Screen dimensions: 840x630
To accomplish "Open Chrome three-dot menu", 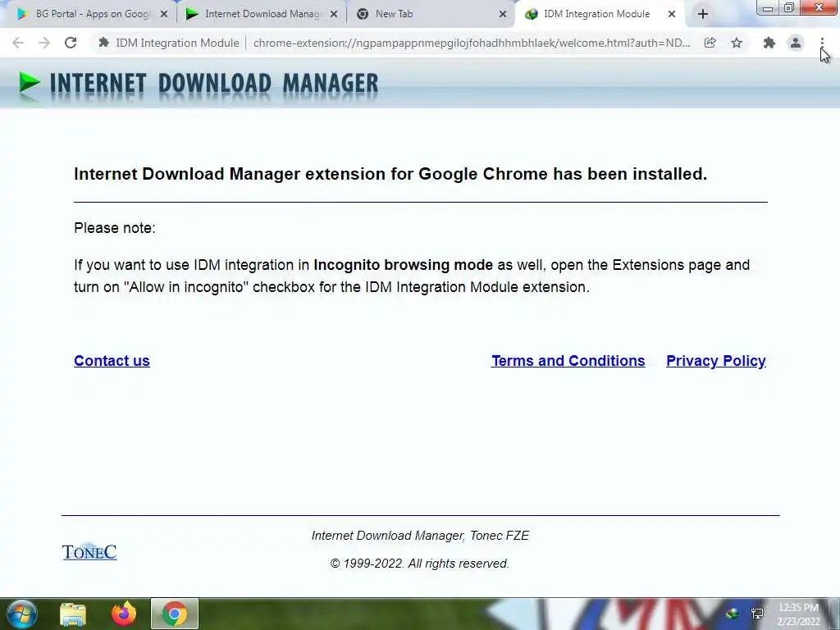I will [x=822, y=43].
